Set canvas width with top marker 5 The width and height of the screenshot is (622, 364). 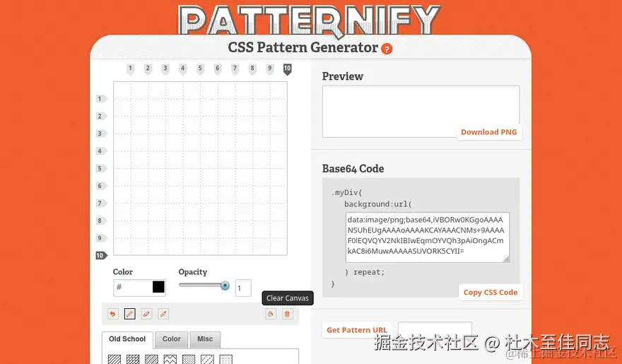[200, 69]
